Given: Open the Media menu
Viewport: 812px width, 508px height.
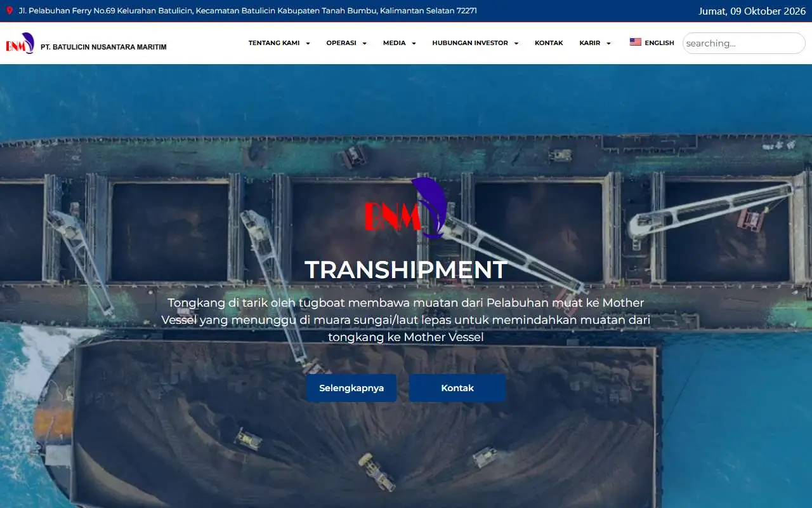Looking at the screenshot, I should pos(394,43).
